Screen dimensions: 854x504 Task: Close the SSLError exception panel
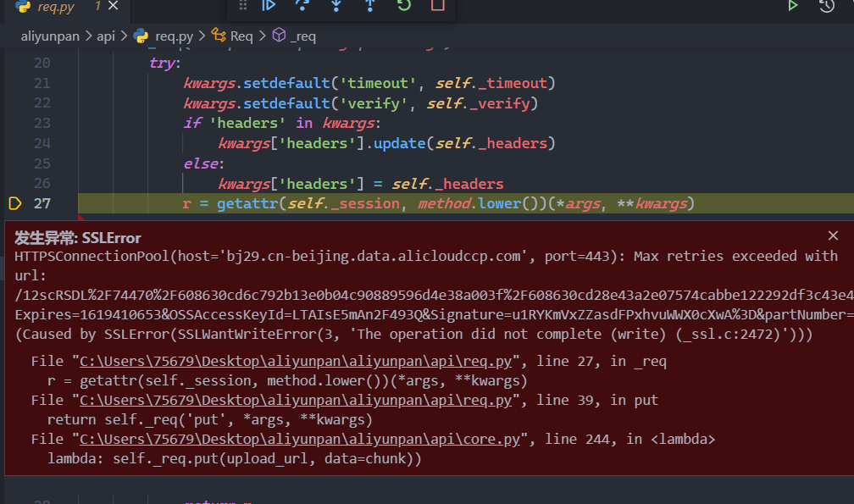833,235
